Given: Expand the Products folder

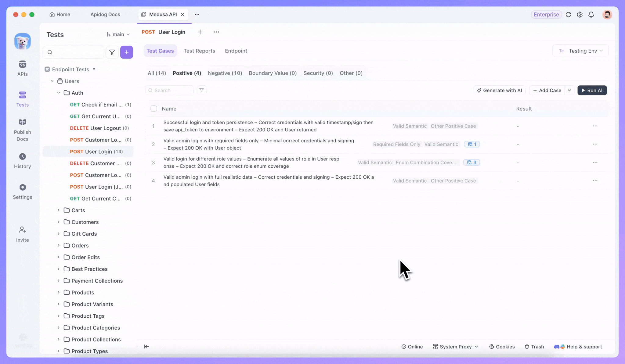Looking at the screenshot, I should point(59,292).
